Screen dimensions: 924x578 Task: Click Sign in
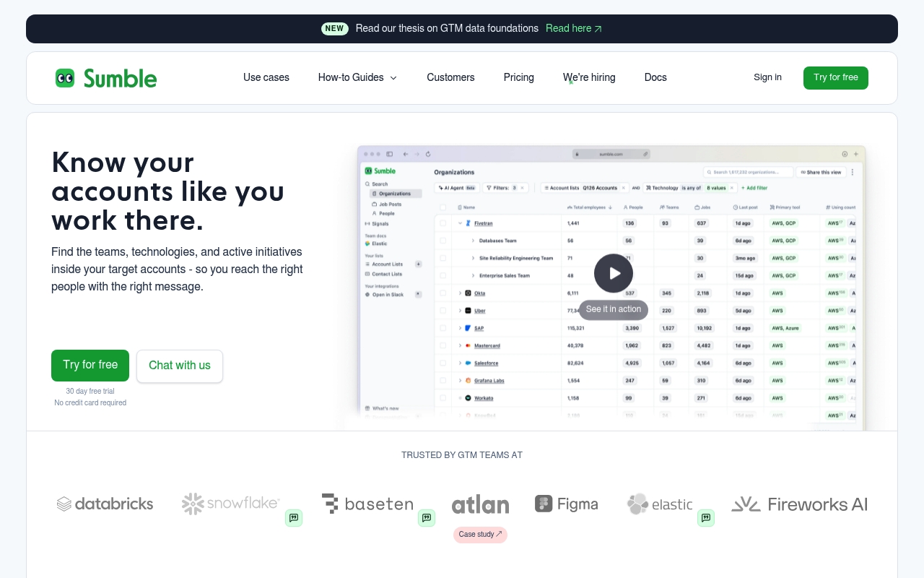pyautogui.click(x=767, y=77)
